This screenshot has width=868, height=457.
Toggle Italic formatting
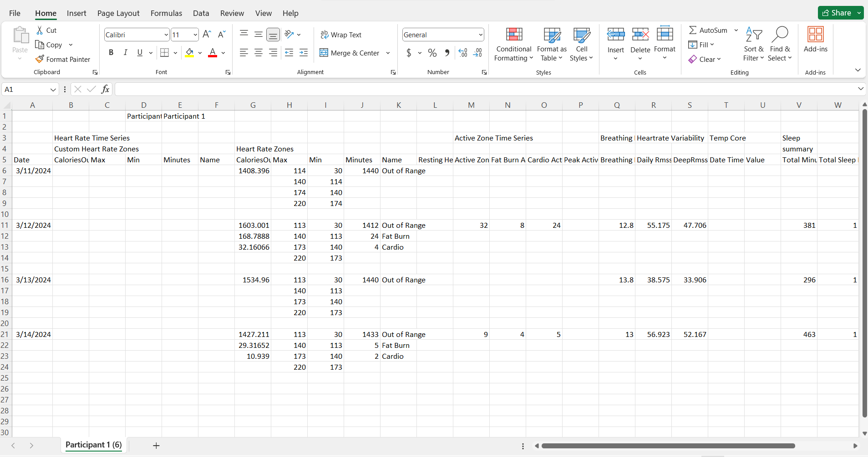[126, 53]
